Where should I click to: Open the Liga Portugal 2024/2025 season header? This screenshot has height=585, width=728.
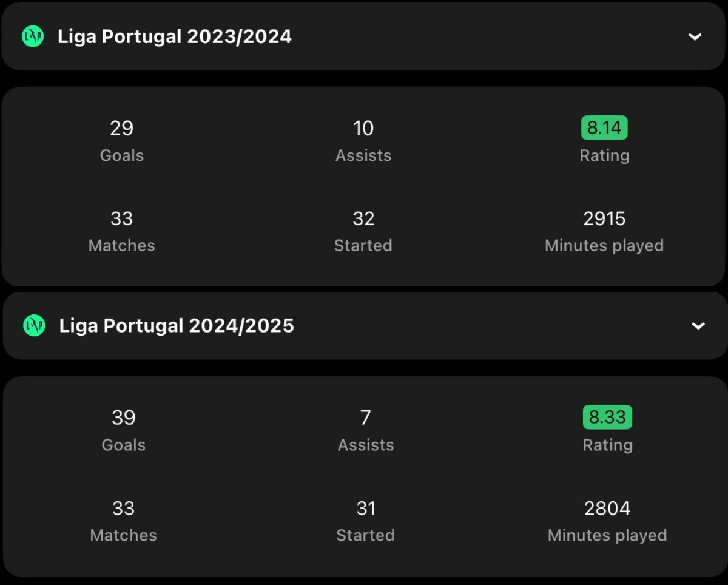pos(364,326)
